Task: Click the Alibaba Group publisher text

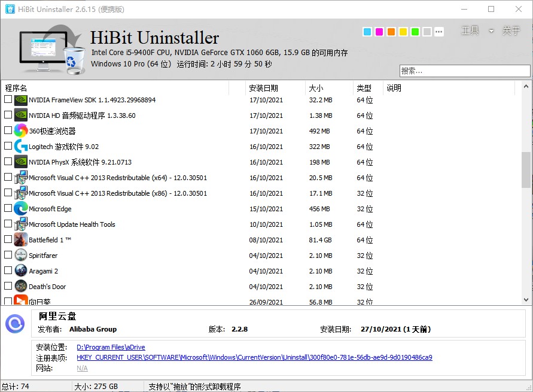Action: [93, 329]
